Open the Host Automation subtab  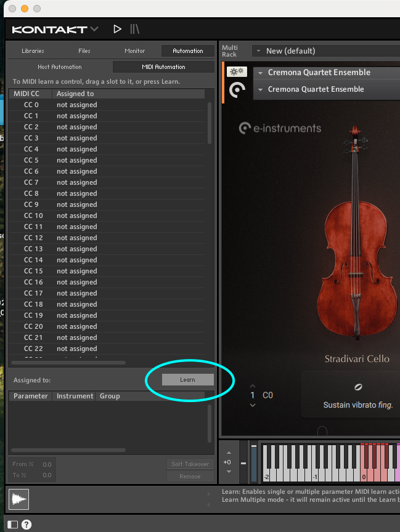click(60, 67)
